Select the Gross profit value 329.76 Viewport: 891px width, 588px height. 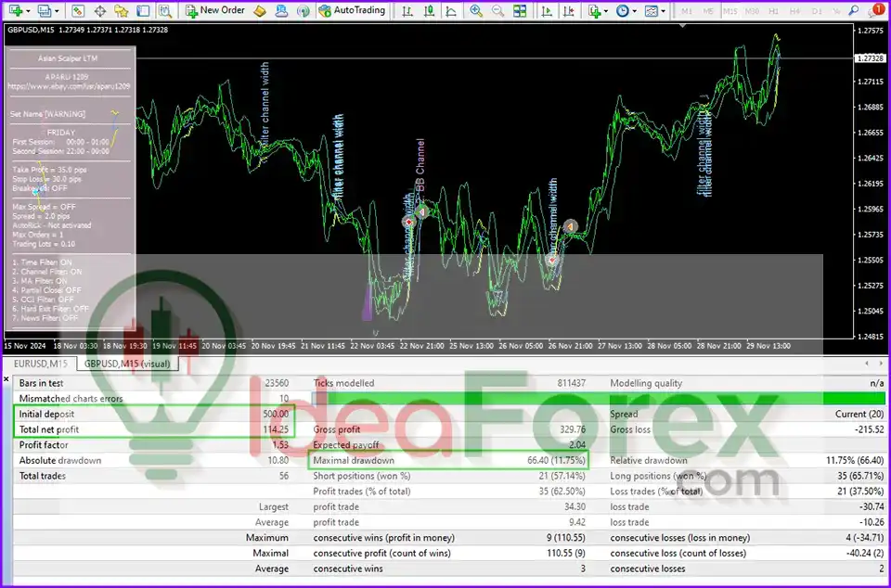(573, 429)
